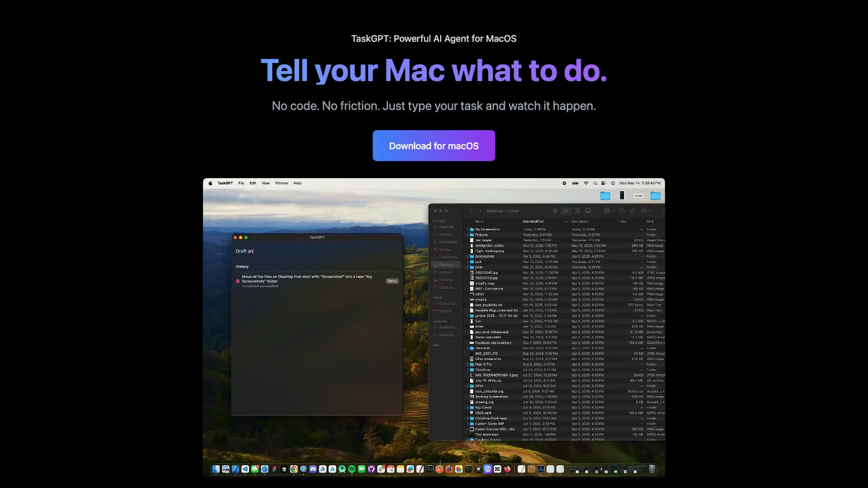
Task: Expand the Projects folder
Action: pyautogui.click(x=468, y=234)
